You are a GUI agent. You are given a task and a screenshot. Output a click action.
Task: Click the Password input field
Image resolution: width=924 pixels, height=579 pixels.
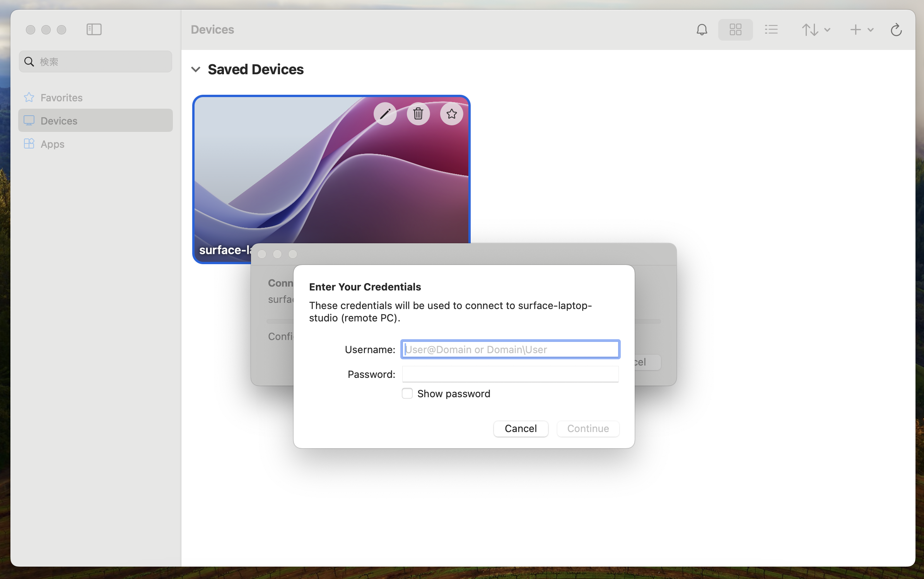point(510,374)
